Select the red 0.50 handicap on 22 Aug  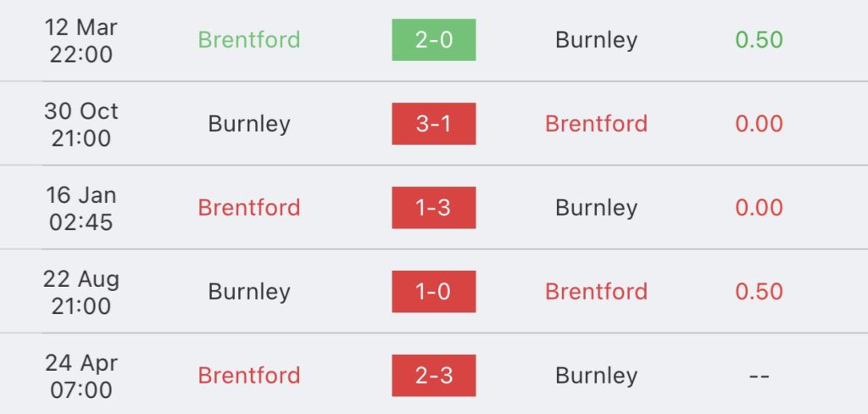(x=759, y=292)
